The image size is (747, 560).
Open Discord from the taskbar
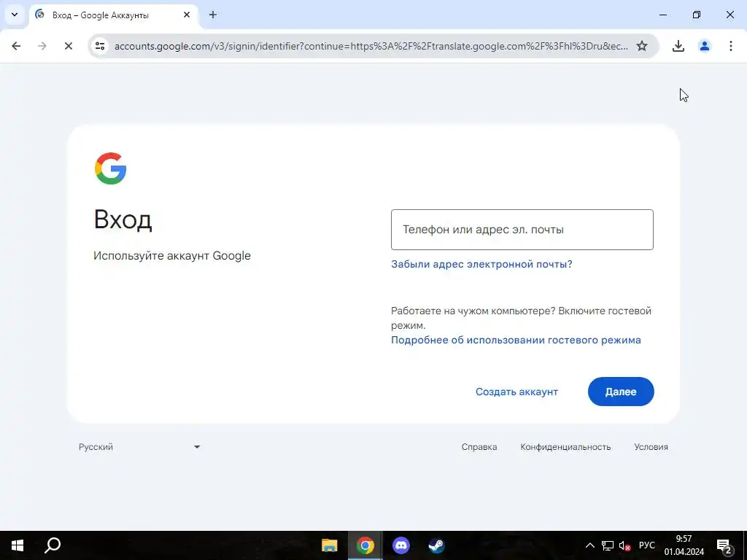pos(401,545)
